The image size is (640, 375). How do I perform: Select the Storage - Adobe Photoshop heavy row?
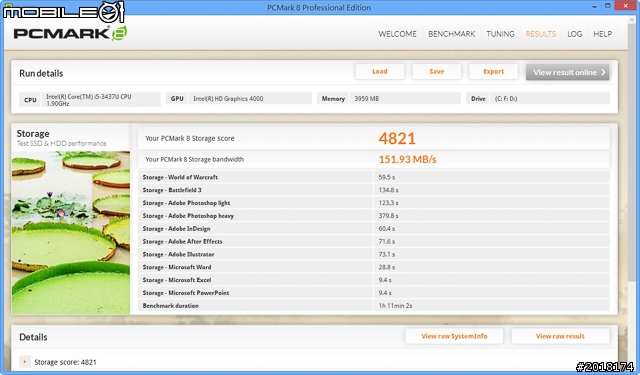click(374, 215)
